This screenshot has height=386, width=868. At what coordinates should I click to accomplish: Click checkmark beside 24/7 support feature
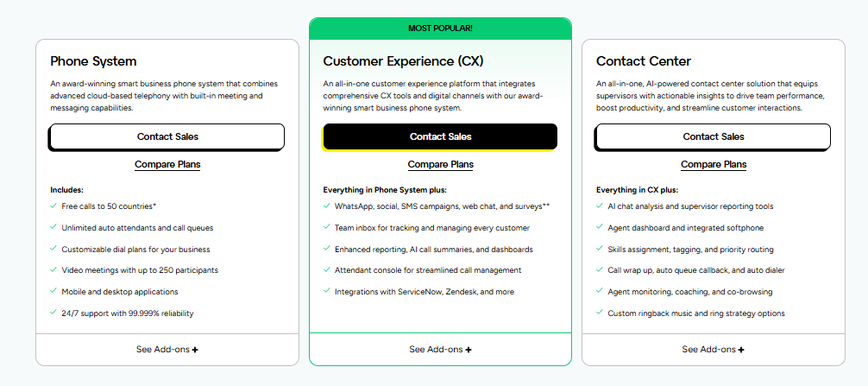tap(53, 313)
